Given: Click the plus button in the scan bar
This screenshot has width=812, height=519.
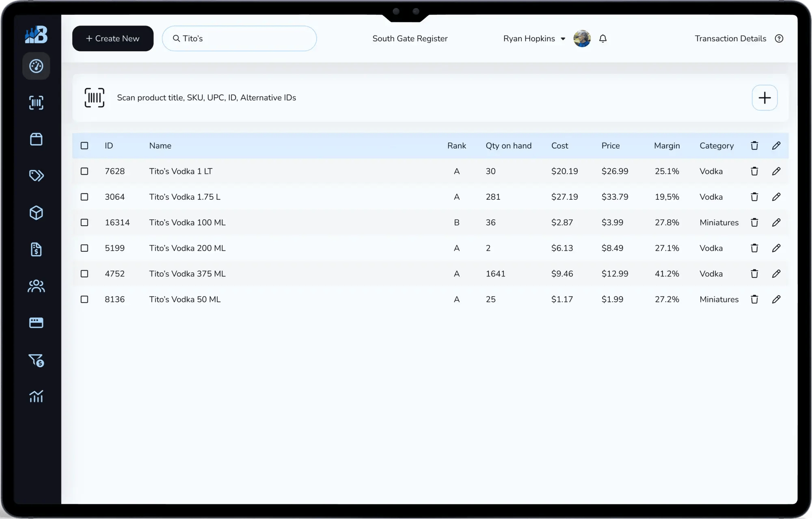Looking at the screenshot, I should 764,97.
